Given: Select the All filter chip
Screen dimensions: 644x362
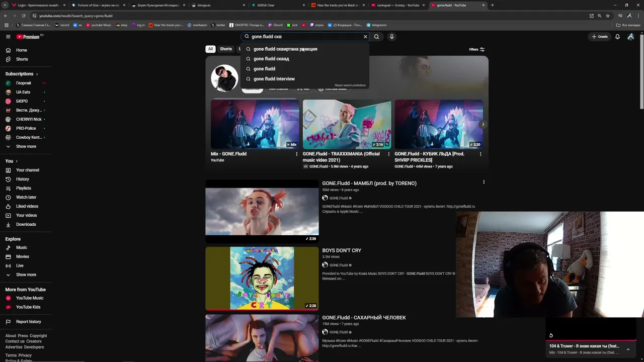Looking at the screenshot, I should click(x=210, y=49).
